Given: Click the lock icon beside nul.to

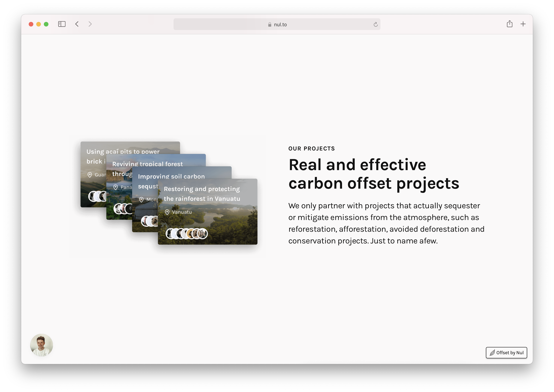Looking at the screenshot, I should click(269, 25).
